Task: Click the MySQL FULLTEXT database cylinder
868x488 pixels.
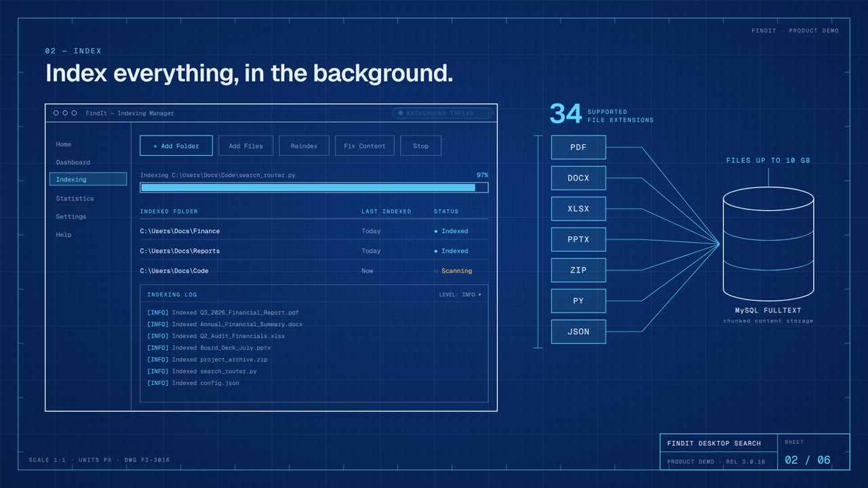Action: click(x=768, y=244)
